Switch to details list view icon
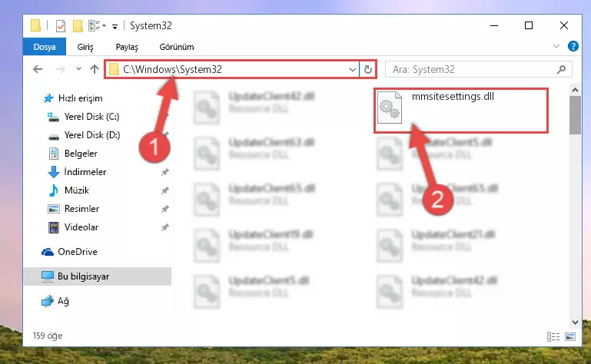 pos(553,336)
